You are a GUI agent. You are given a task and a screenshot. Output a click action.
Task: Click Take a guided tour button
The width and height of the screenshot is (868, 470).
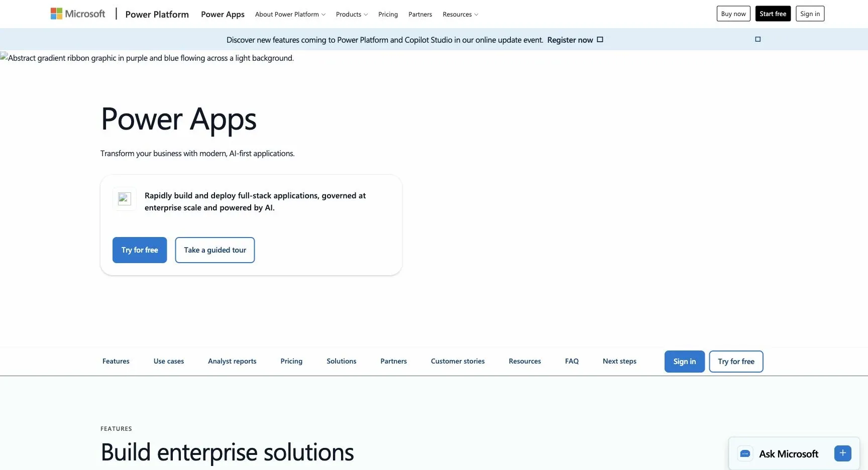click(215, 250)
